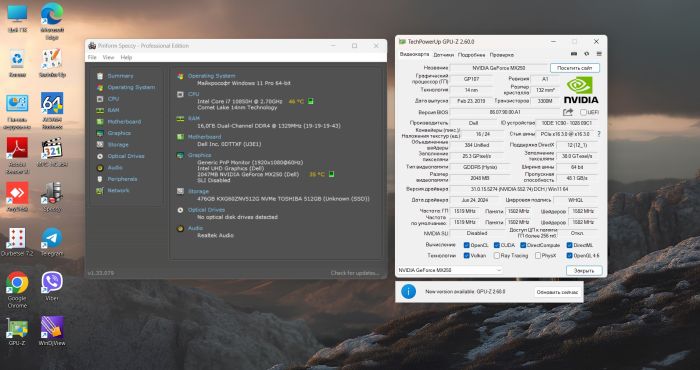The width and height of the screenshot is (700, 370).
Task: Open Viber desktop shortcut
Action: click(x=52, y=286)
